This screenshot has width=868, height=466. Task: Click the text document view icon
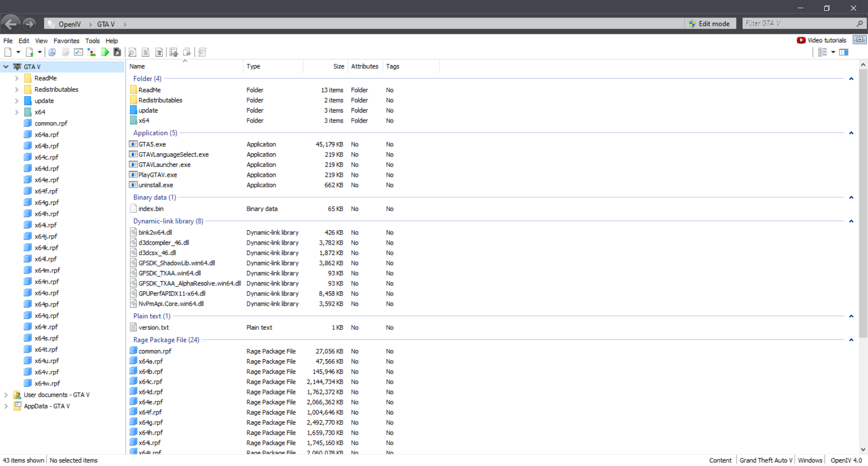point(146,52)
